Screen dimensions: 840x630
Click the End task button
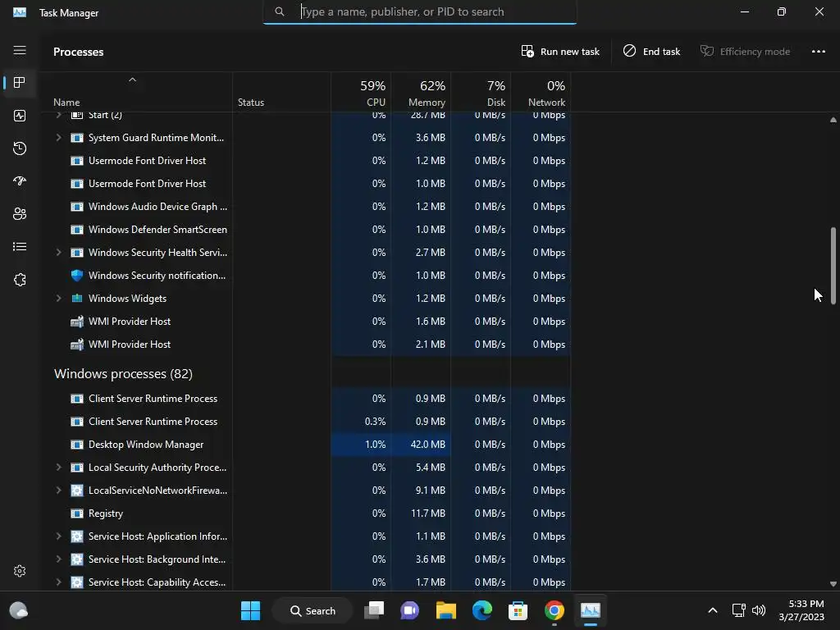point(651,52)
